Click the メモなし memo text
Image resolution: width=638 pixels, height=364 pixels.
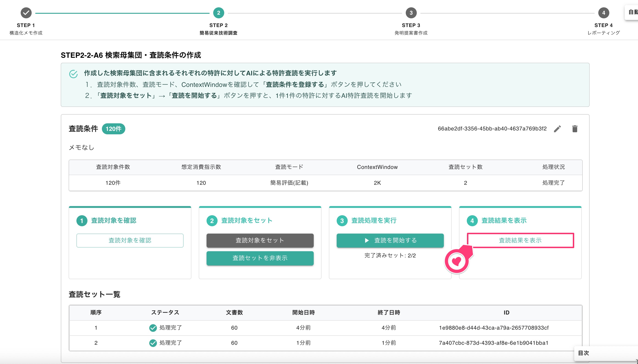click(81, 147)
